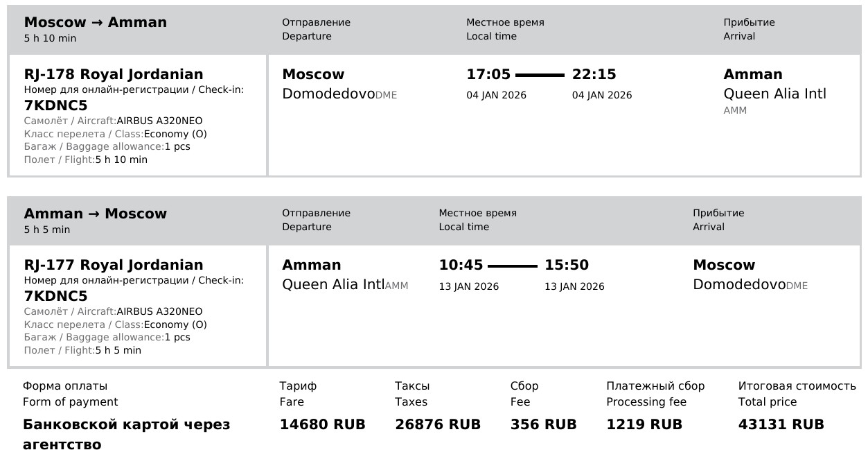Click the 17:05 departure time
The image size is (868, 450).
pyautogui.click(x=488, y=74)
